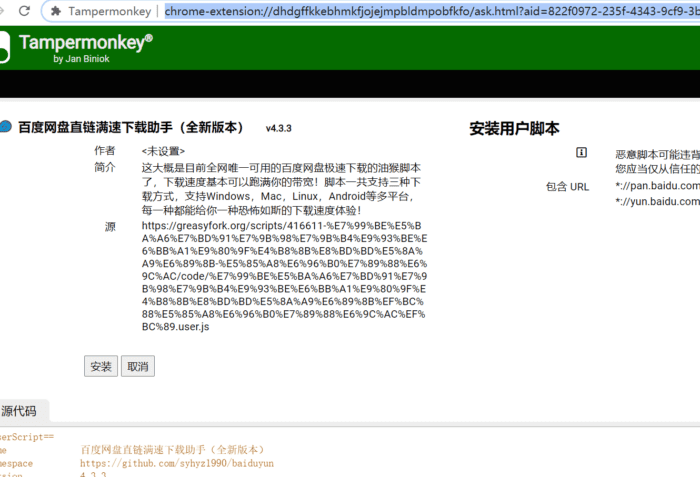Click the Tampermonkey extension icon in address bar
This screenshot has height=477, width=700.
[55, 12]
